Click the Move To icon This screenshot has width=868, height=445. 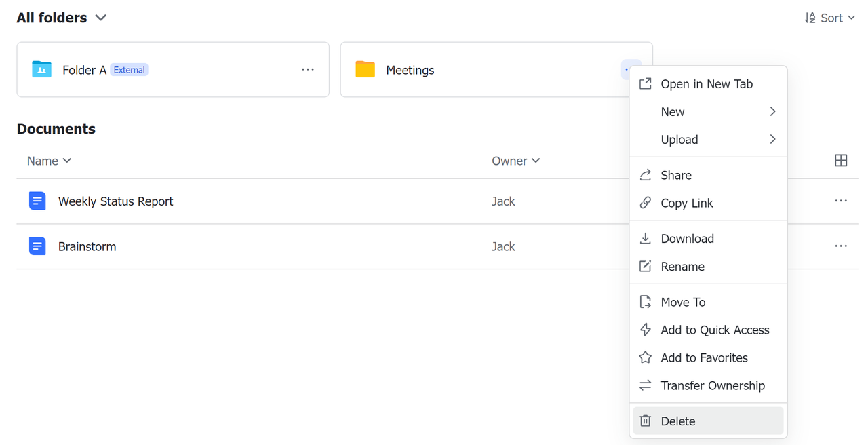[645, 301]
